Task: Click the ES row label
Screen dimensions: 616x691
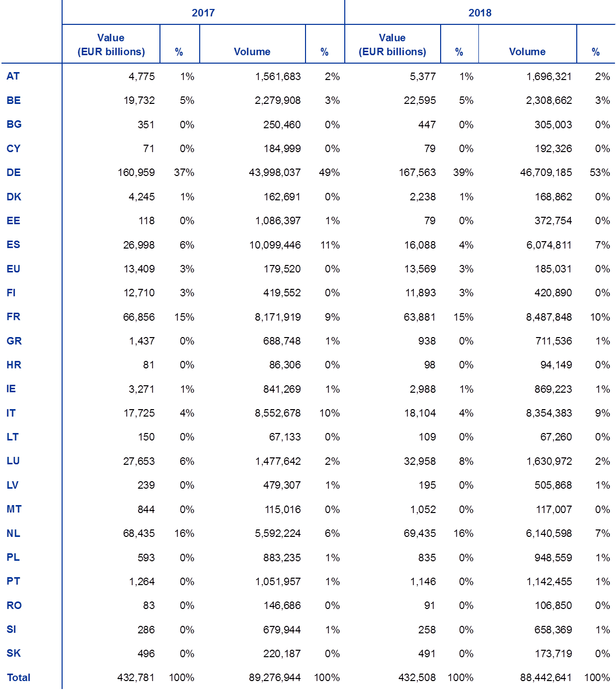Action: (13, 245)
